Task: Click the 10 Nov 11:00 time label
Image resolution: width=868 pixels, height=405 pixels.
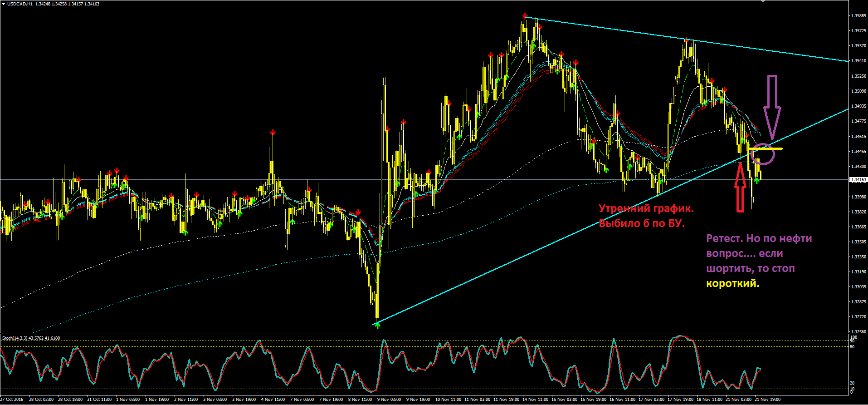Action: [448, 400]
